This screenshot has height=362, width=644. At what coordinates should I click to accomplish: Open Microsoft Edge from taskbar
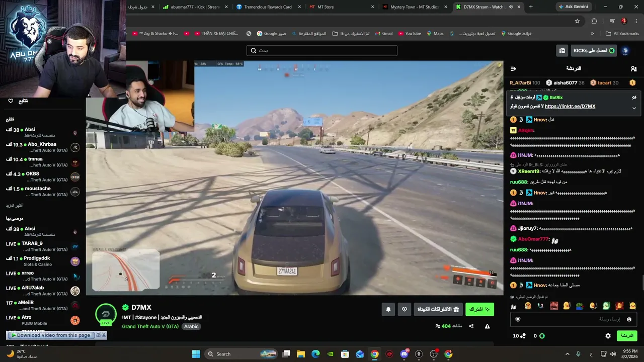315,354
